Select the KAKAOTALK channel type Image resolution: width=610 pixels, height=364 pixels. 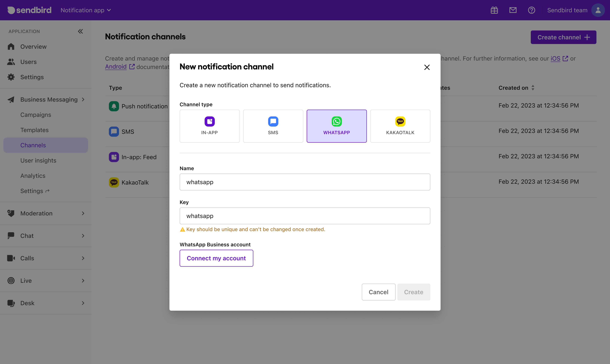[x=400, y=126]
